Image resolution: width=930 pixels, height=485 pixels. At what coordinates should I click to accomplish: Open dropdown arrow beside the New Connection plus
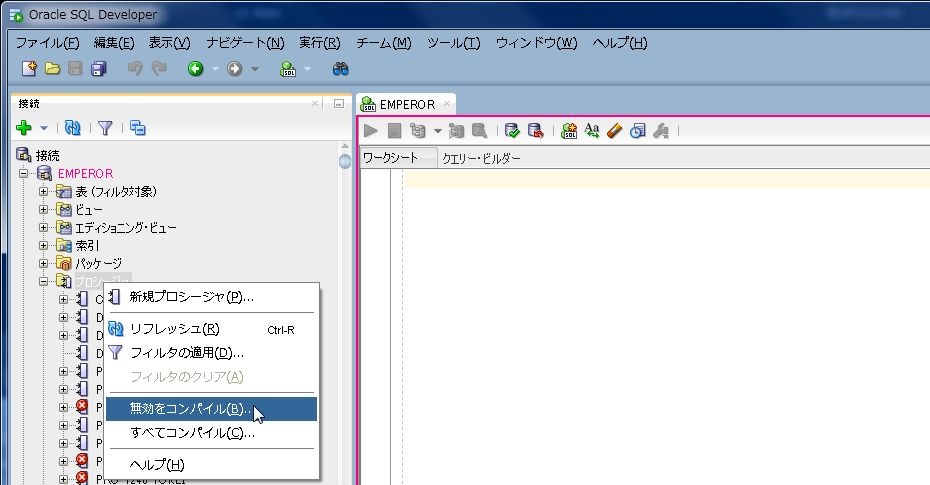click(x=44, y=129)
